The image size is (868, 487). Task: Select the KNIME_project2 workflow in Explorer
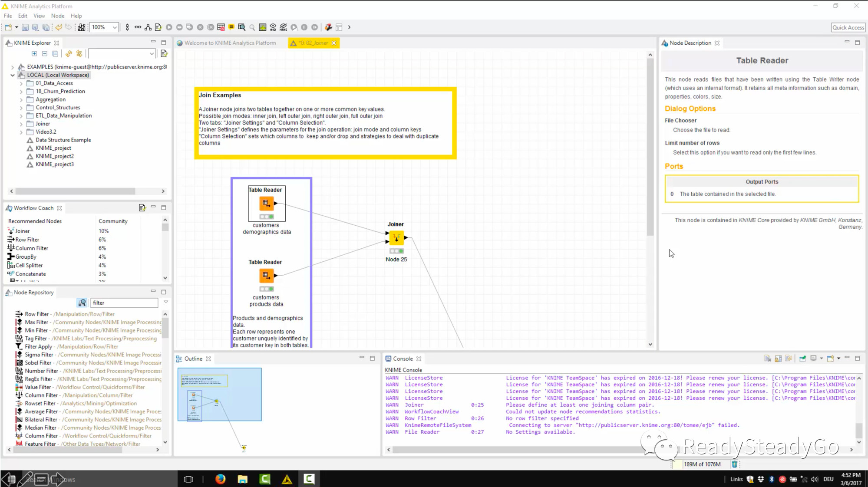point(55,156)
